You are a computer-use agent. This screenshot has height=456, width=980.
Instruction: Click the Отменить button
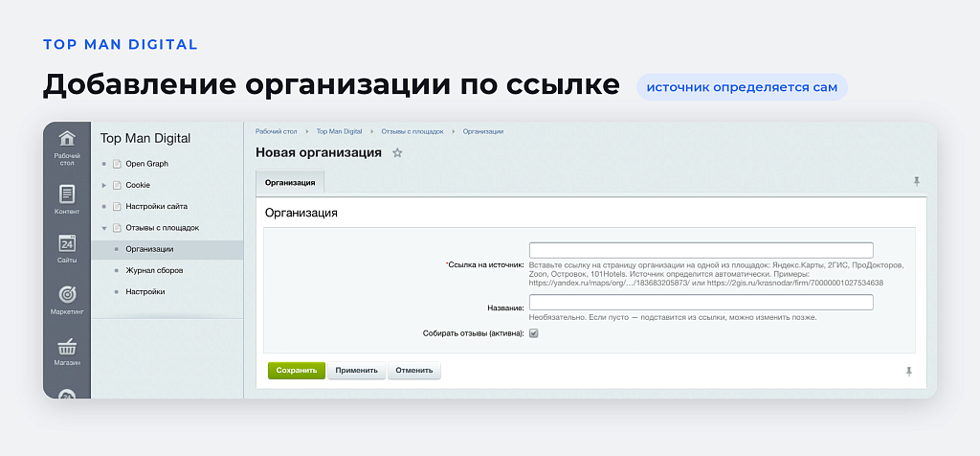pos(414,371)
